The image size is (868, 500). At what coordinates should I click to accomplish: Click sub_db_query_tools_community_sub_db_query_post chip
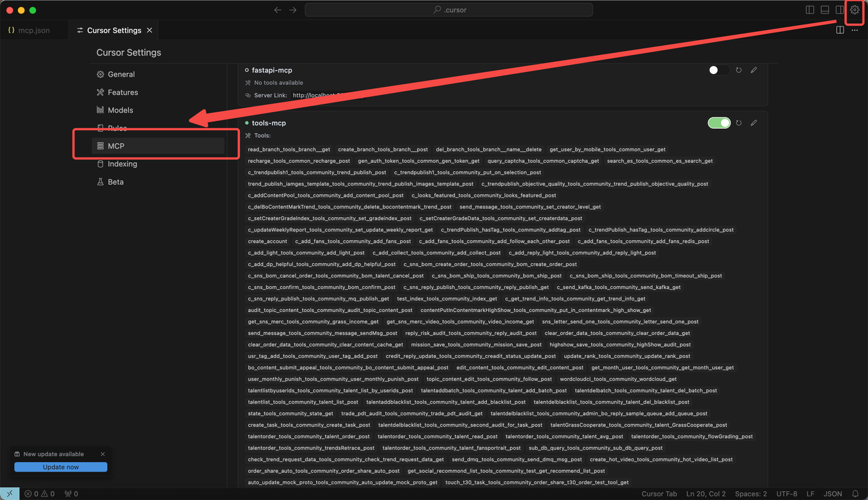point(597,448)
